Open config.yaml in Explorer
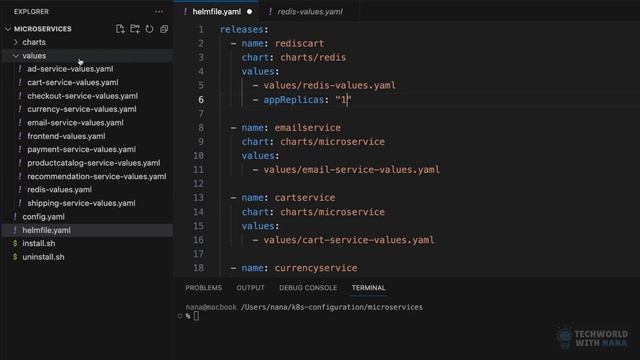The width and height of the screenshot is (640, 360). (43, 217)
